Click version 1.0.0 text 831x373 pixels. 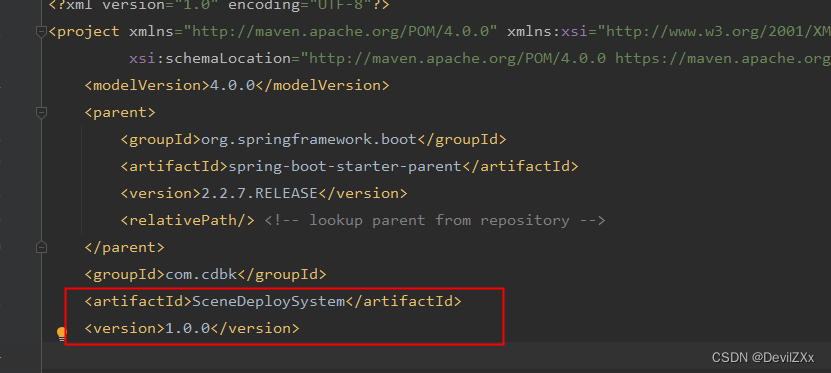(x=192, y=328)
